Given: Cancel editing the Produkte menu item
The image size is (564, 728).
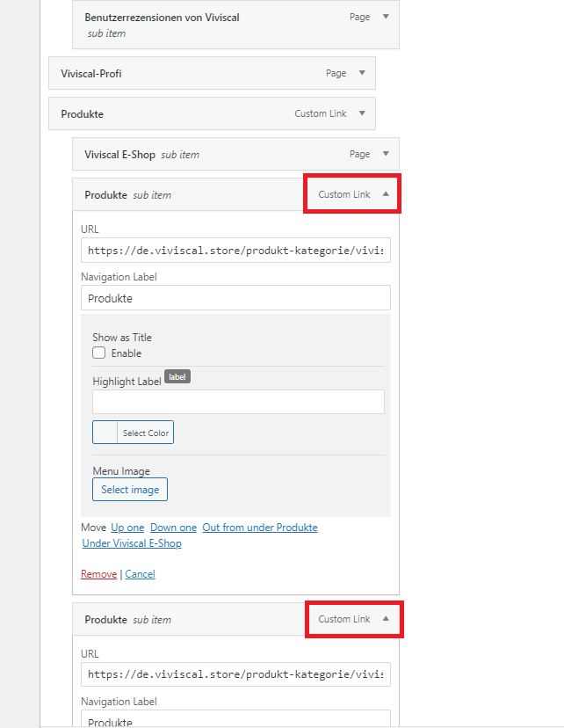Looking at the screenshot, I should click(141, 574).
